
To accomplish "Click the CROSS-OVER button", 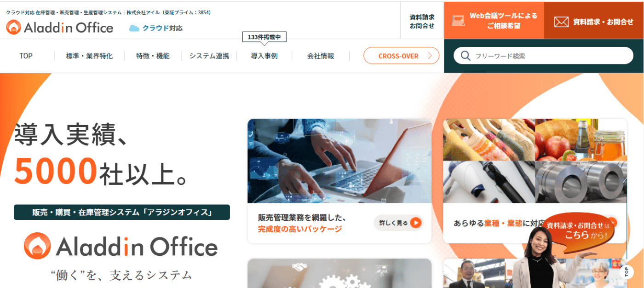I will tap(401, 56).
